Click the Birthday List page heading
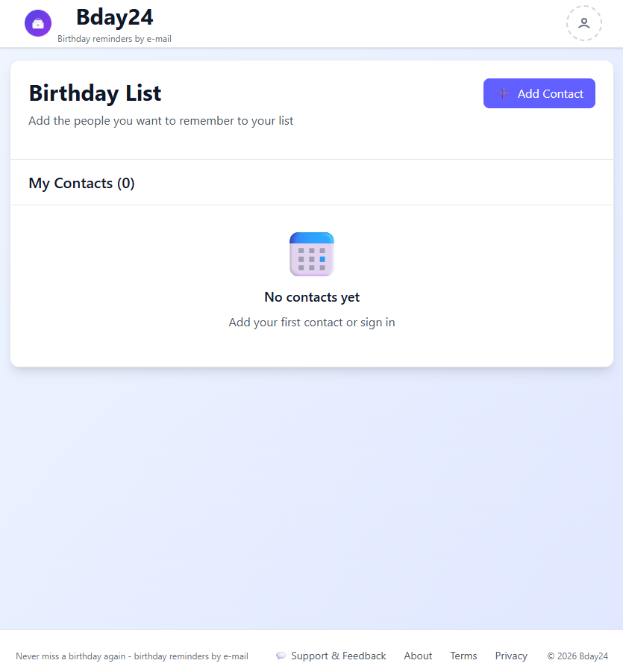This screenshot has height=672, width=623. point(95,93)
